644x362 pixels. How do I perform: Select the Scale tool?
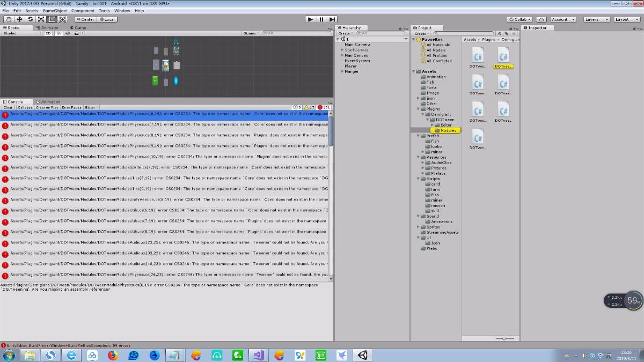(41, 19)
